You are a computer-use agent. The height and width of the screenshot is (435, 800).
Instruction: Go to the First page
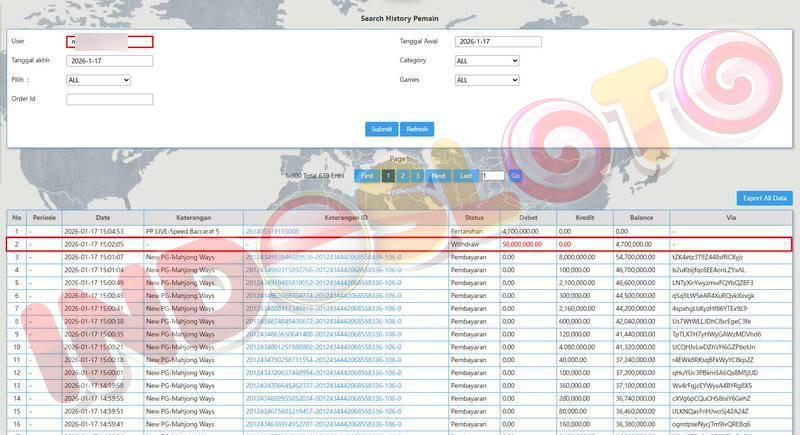(x=367, y=176)
